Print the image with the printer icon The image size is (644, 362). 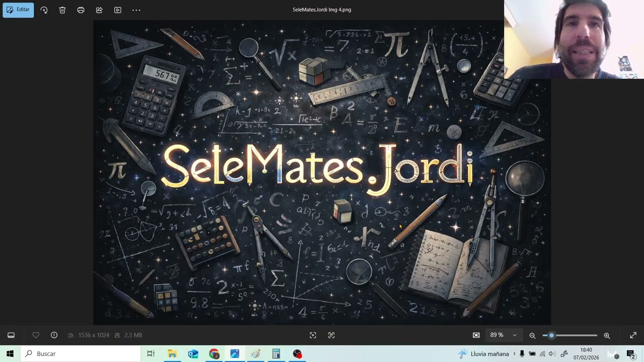pos(80,10)
